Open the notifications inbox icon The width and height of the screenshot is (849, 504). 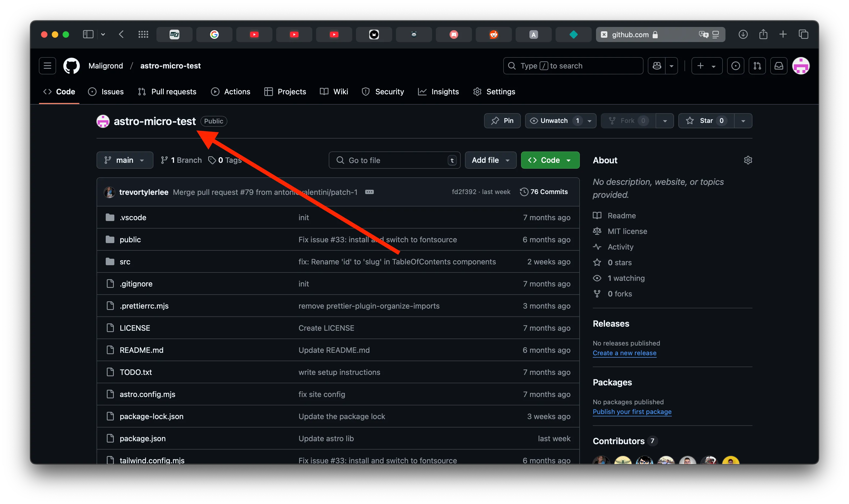pyautogui.click(x=779, y=65)
